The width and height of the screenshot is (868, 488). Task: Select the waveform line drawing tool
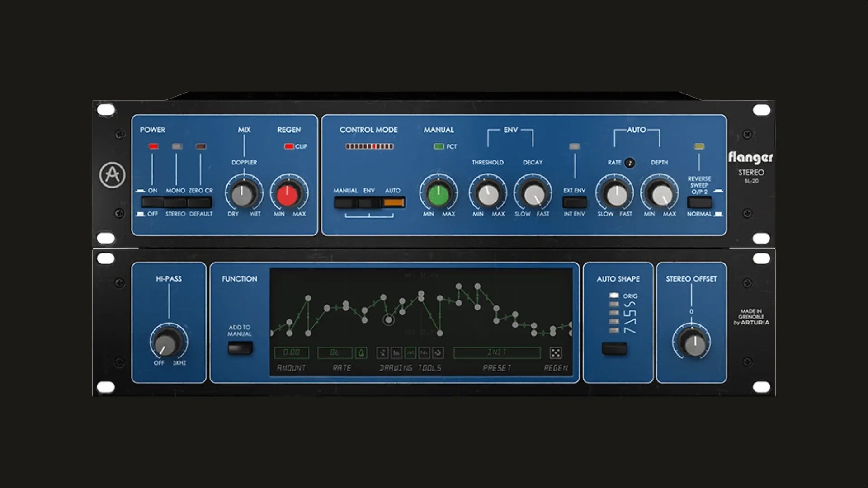coord(410,352)
